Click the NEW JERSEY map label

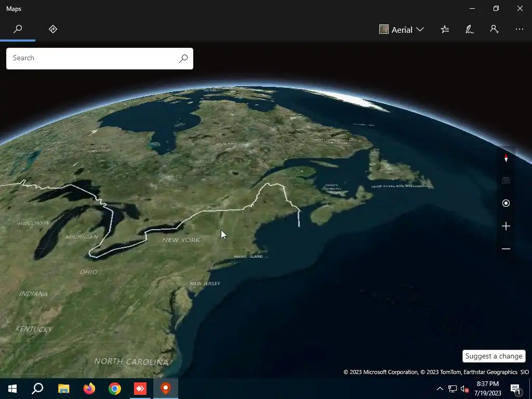[205, 283]
